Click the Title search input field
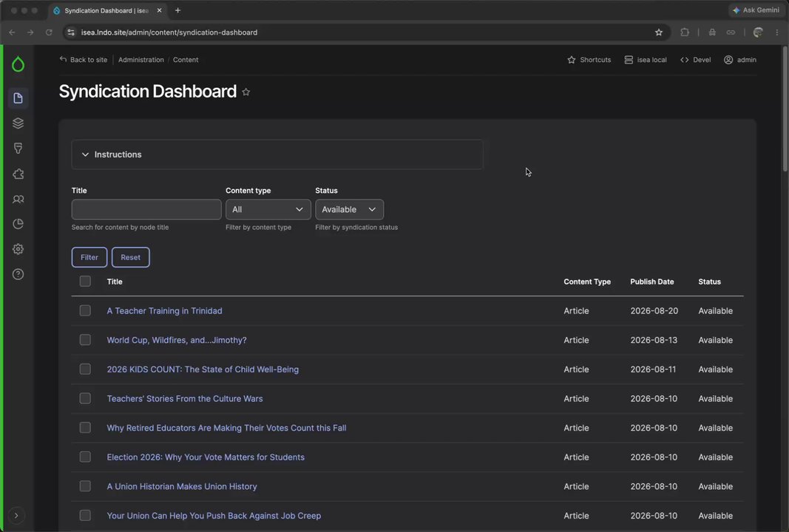The width and height of the screenshot is (789, 532). tap(146, 210)
